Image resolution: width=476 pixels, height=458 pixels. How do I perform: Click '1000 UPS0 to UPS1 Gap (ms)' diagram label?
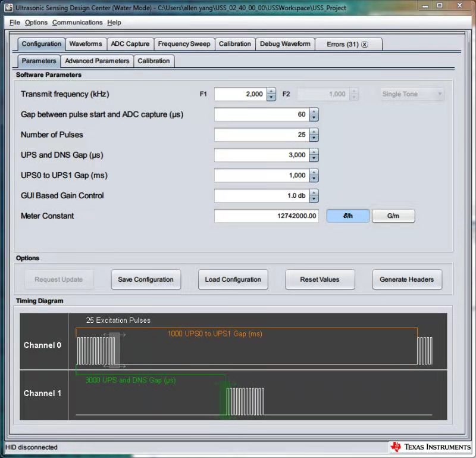tap(215, 334)
